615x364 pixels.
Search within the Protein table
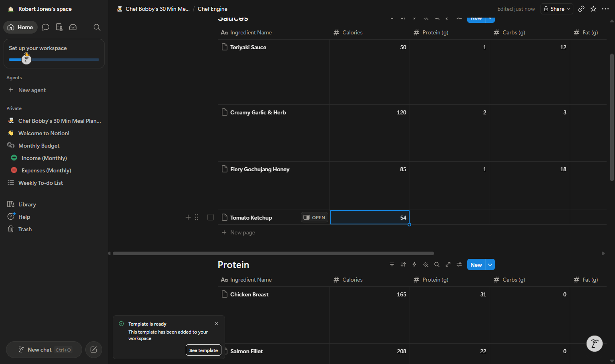click(x=437, y=264)
